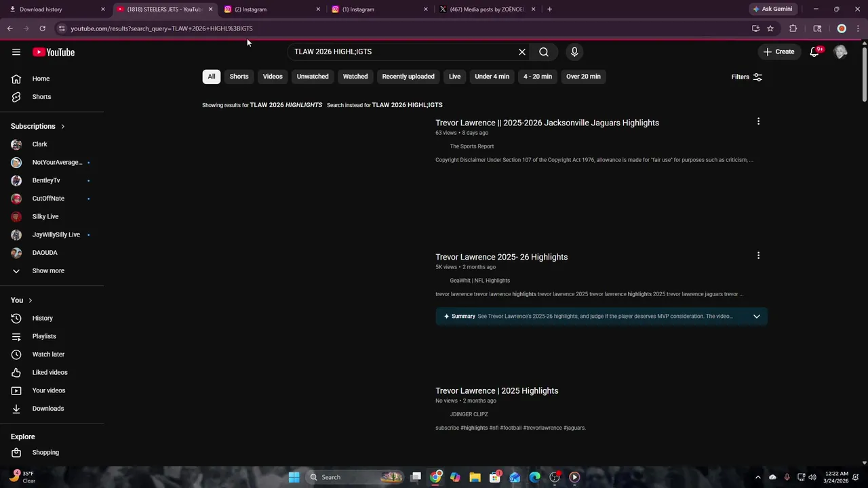Bookmark this page with star icon
The width and height of the screenshot is (868, 488).
[770, 28]
